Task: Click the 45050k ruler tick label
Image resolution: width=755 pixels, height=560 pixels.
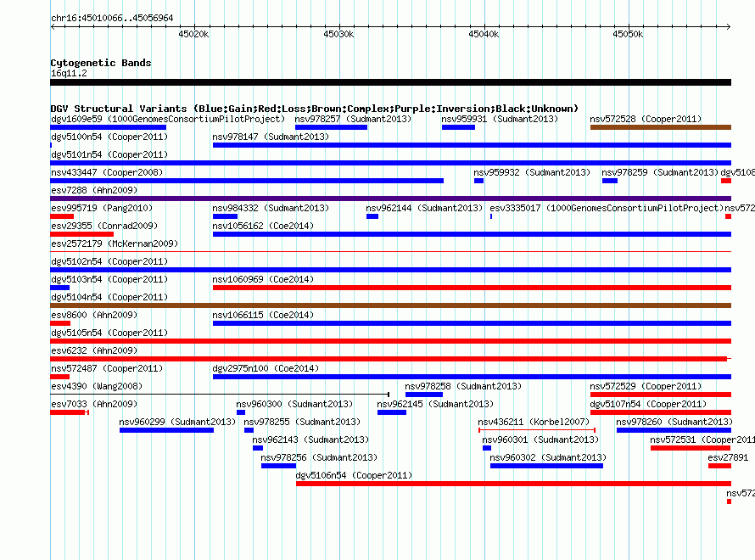Action: click(628, 34)
